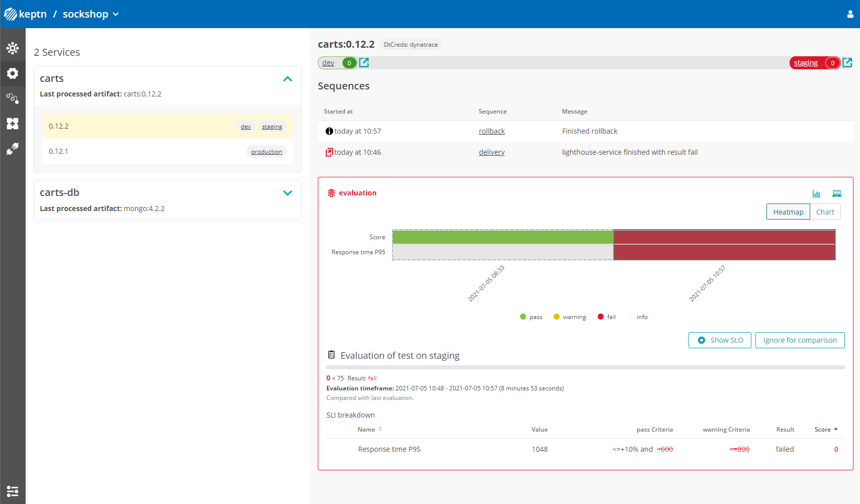The height and width of the screenshot is (504, 860).
Task: Open the Keptn logo home link
Action: pos(11,14)
